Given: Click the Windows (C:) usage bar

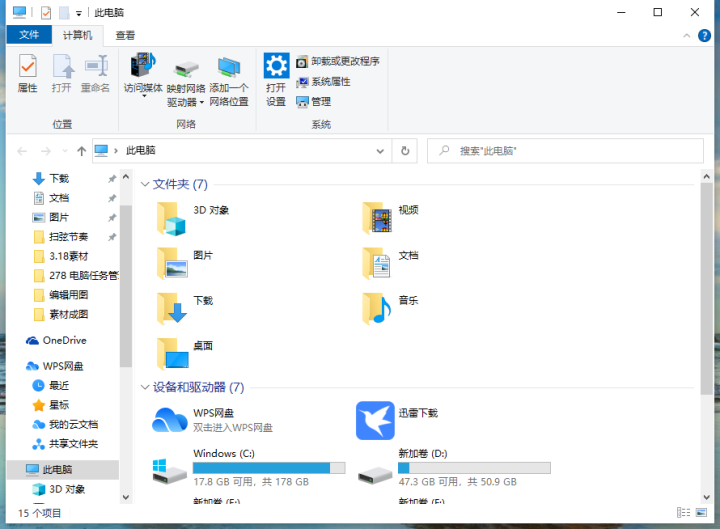Looking at the screenshot, I should click(269, 468).
